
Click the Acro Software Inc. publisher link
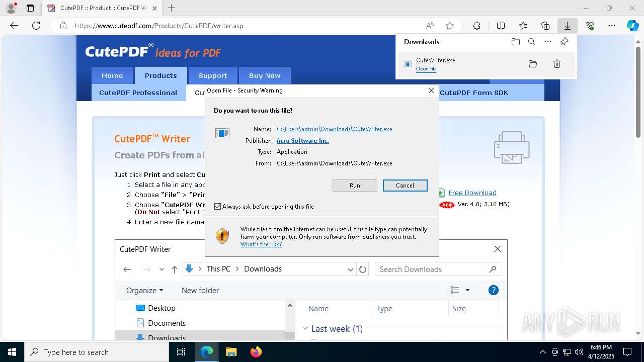[303, 141]
